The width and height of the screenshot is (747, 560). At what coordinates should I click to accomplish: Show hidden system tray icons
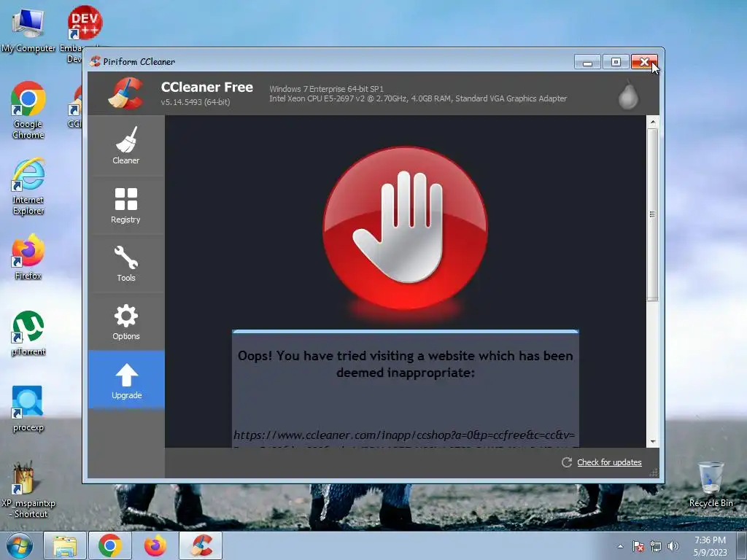click(x=620, y=546)
